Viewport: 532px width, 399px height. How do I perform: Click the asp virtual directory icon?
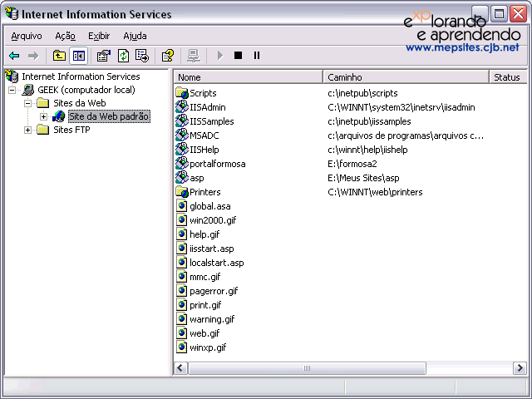182,177
